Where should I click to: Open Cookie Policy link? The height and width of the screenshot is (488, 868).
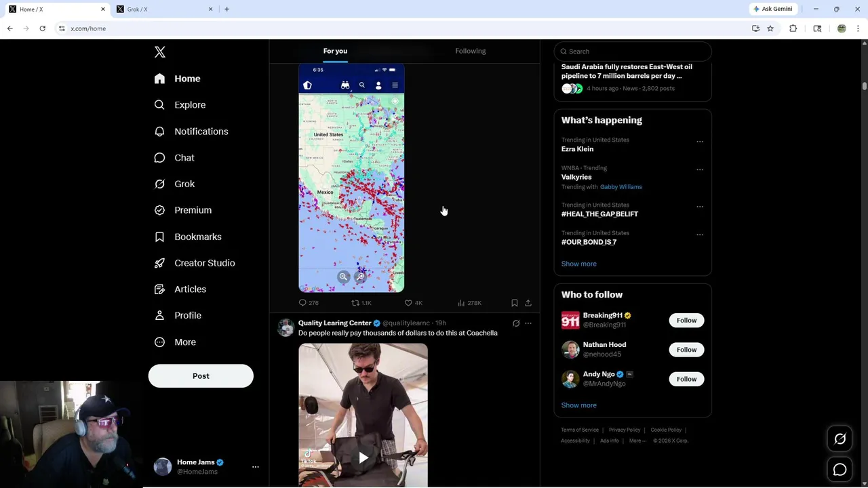pyautogui.click(x=666, y=430)
